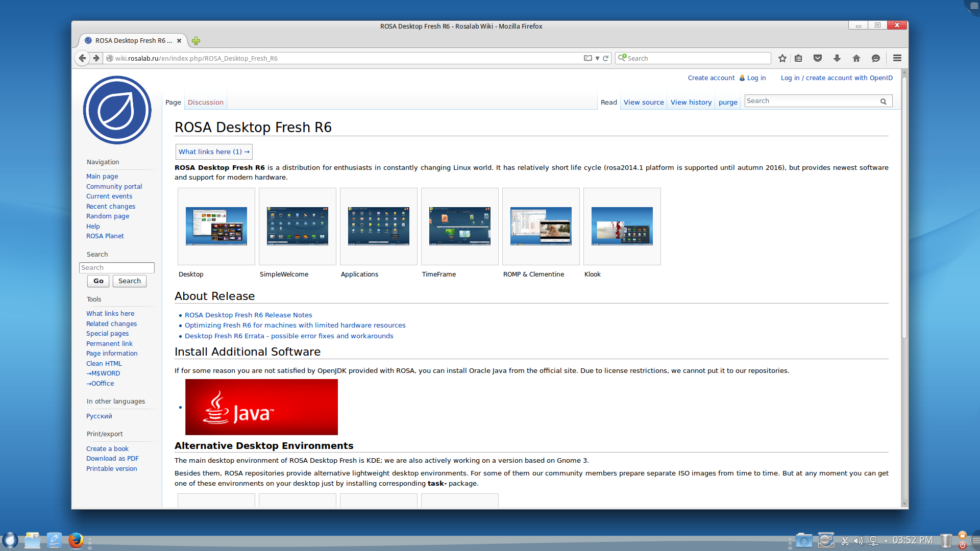
Task: Click the Create account link
Action: (x=711, y=78)
